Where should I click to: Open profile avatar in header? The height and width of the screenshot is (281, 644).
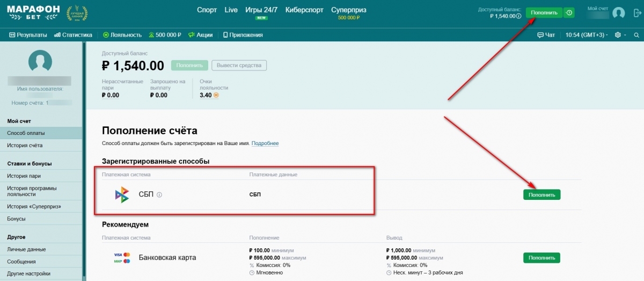click(x=618, y=13)
